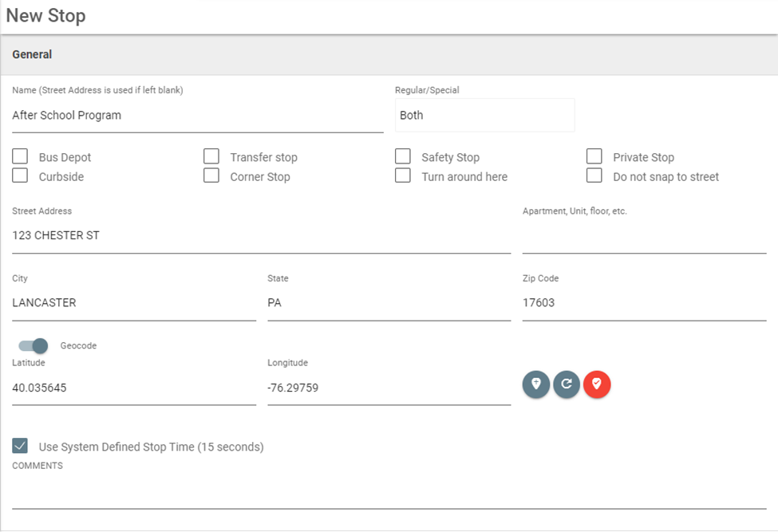This screenshot has width=778, height=532.
Task: Click the COMMENTS text field
Action: 389,491
